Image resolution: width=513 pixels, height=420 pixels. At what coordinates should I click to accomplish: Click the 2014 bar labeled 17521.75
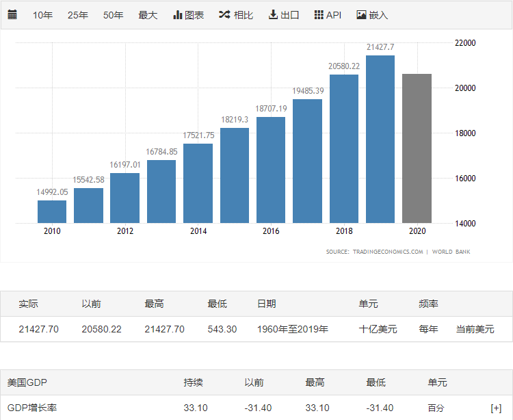(198, 183)
